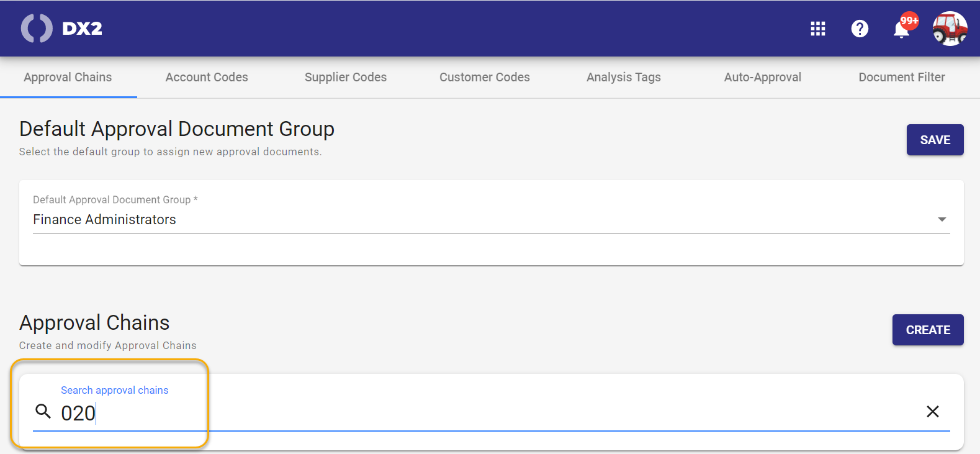This screenshot has width=980, height=454.
Task: Open the user profile tractor avatar
Action: [x=950, y=29]
